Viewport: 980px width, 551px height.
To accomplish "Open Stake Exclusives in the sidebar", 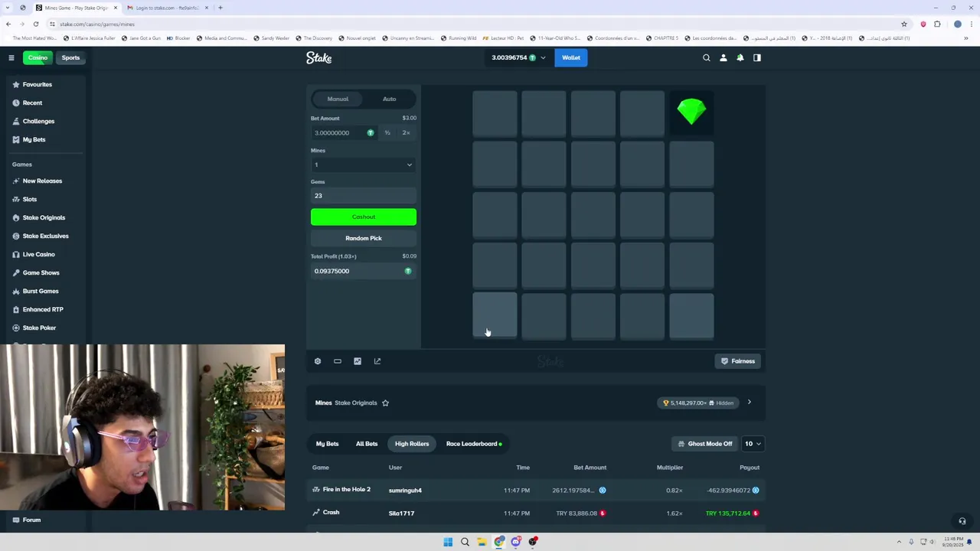I will pyautogui.click(x=45, y=236).
